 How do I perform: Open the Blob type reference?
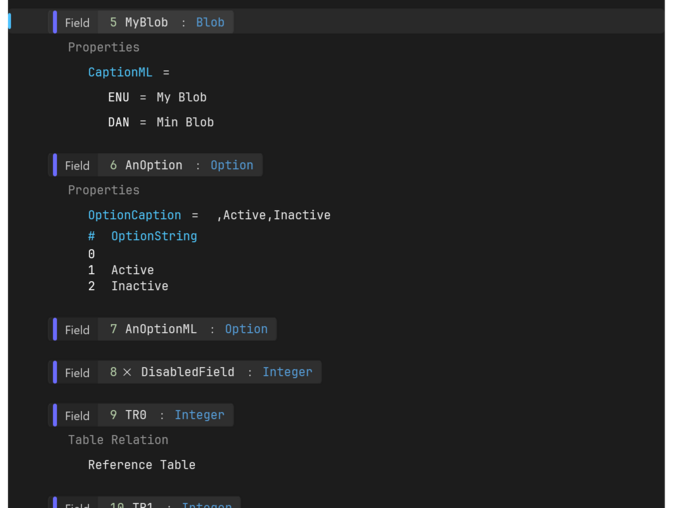(210, 22)
